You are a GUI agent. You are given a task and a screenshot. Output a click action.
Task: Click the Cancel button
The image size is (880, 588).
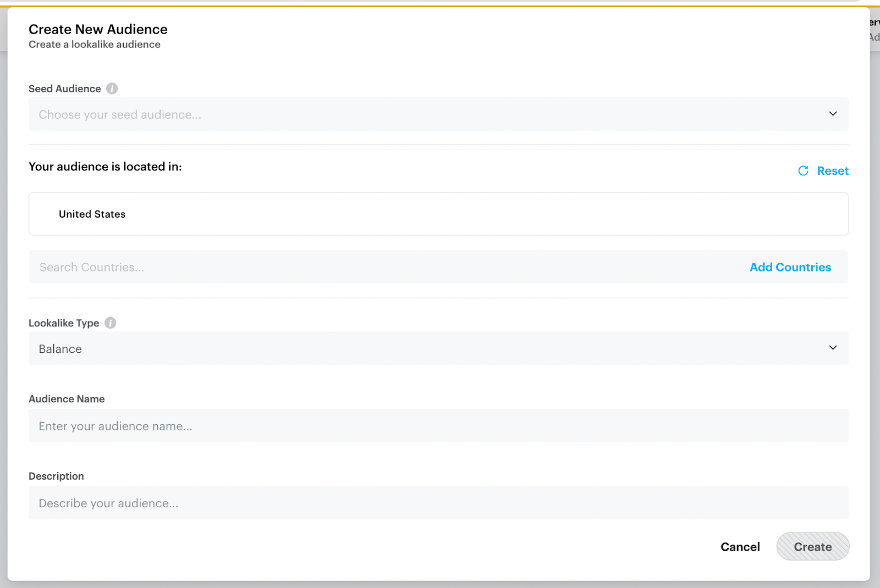pyautogui.click(x=740, y=547)
